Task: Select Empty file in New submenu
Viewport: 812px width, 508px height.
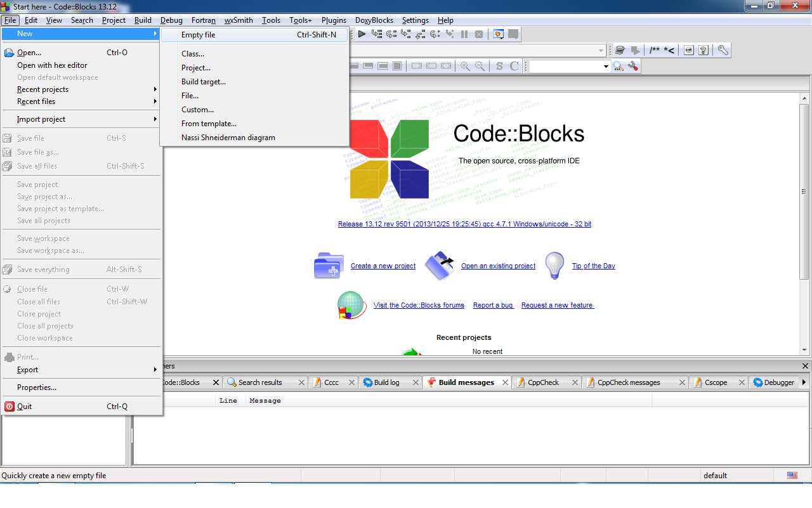Action: click(254, 35)
